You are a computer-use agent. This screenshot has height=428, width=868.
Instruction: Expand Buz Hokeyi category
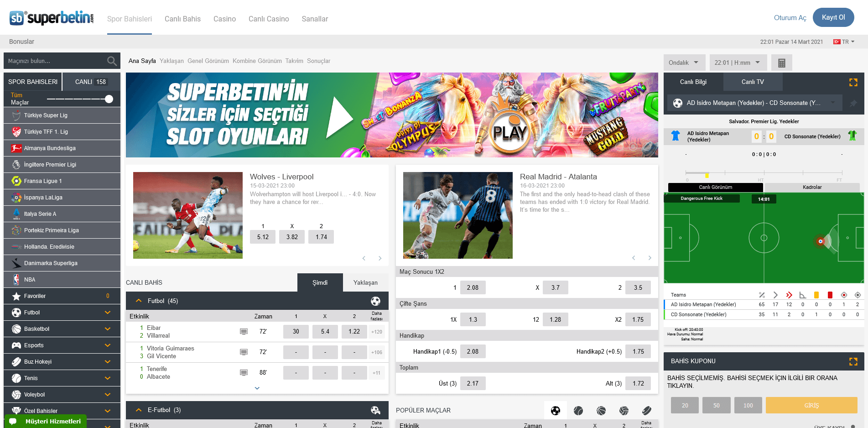point(108,362)
